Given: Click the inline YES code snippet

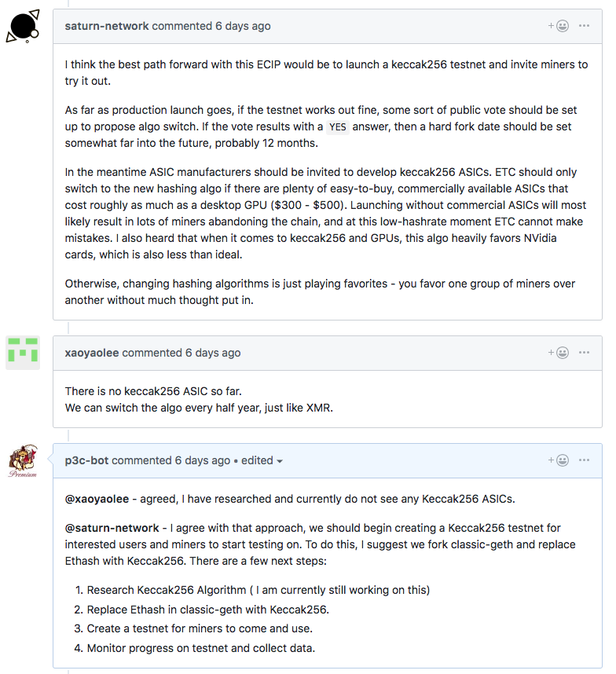Looking at the screenshot, I should pyautogui.click(x=337, y=127).
